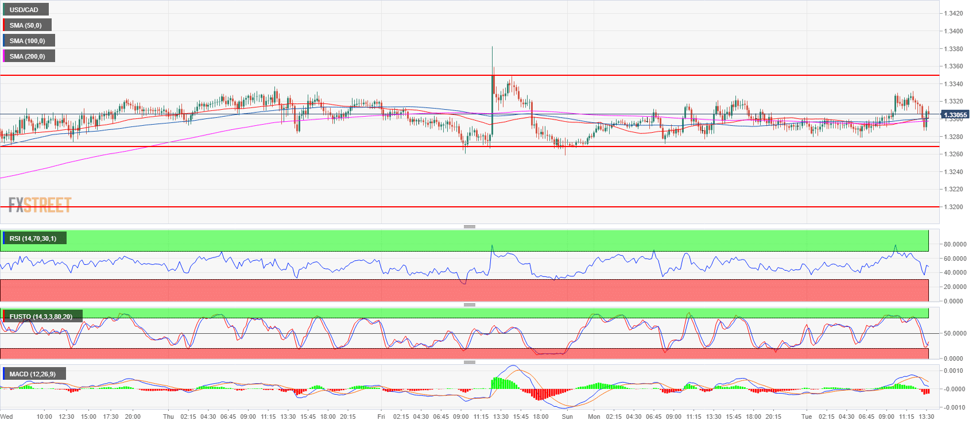The height and width of the screenshot is (424, 980).
Task: Click the Mon label on time axis
Action: [594, 417]
